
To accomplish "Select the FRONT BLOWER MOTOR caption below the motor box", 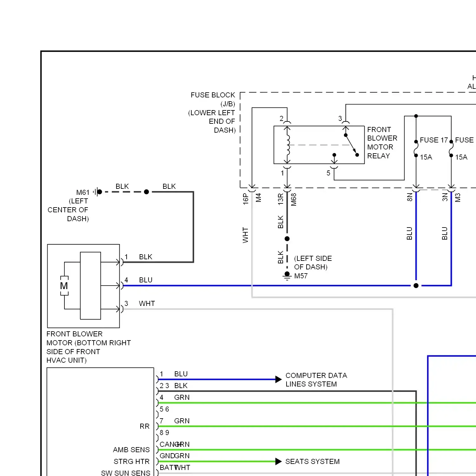I will pos(89,347).
